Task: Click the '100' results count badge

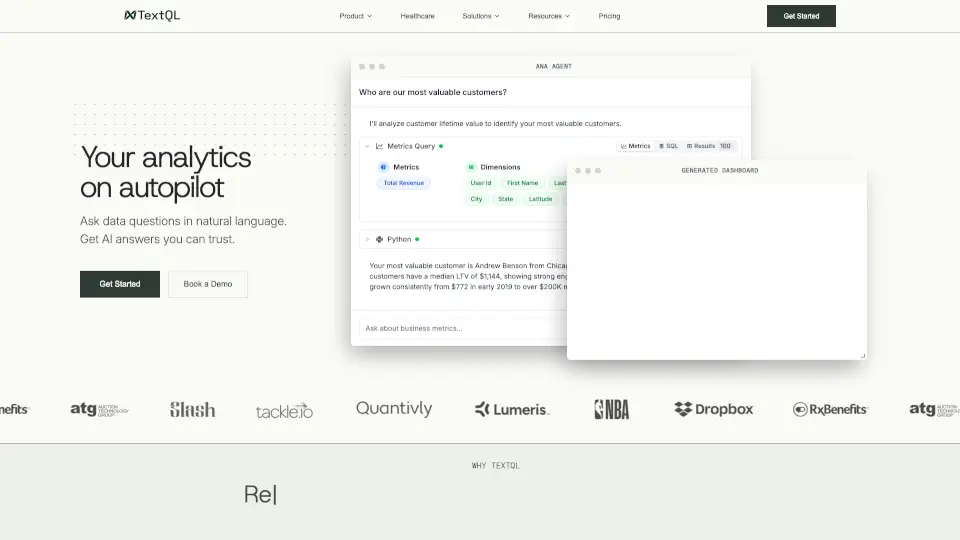Action: (x=725, y=146)
